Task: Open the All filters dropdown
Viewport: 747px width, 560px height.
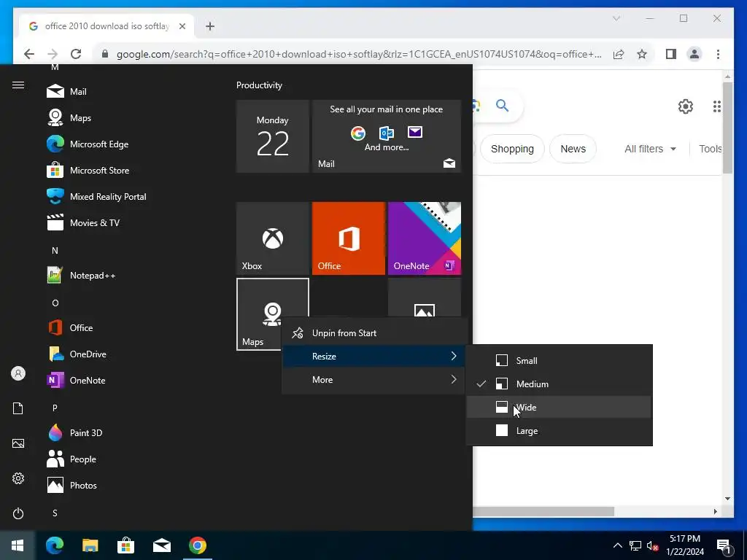Action: (650, 149)
